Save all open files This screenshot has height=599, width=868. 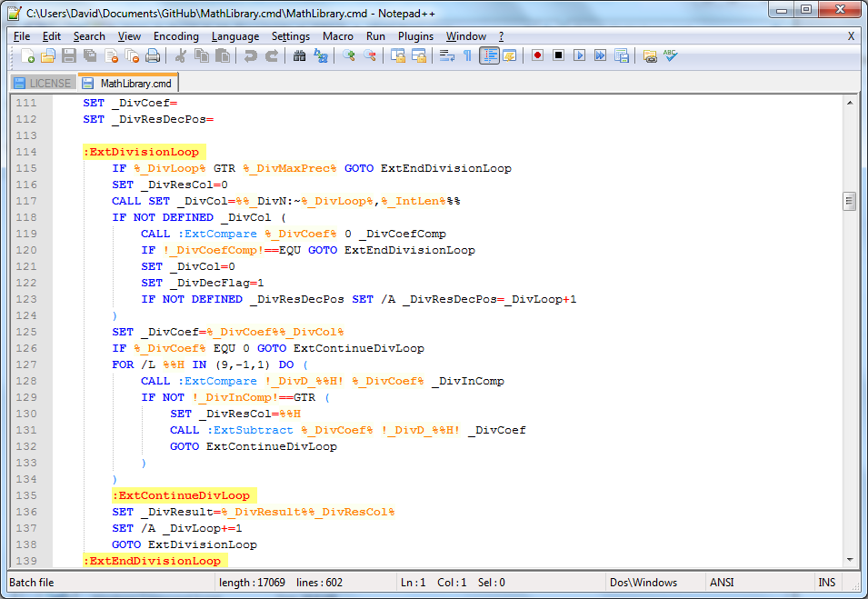point(89,55)
